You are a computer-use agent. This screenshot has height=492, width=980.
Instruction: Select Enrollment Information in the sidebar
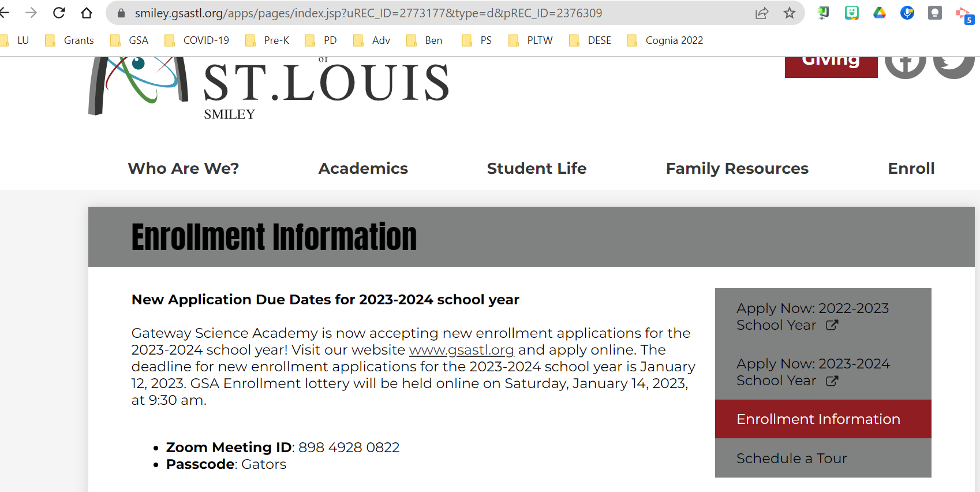823,419
